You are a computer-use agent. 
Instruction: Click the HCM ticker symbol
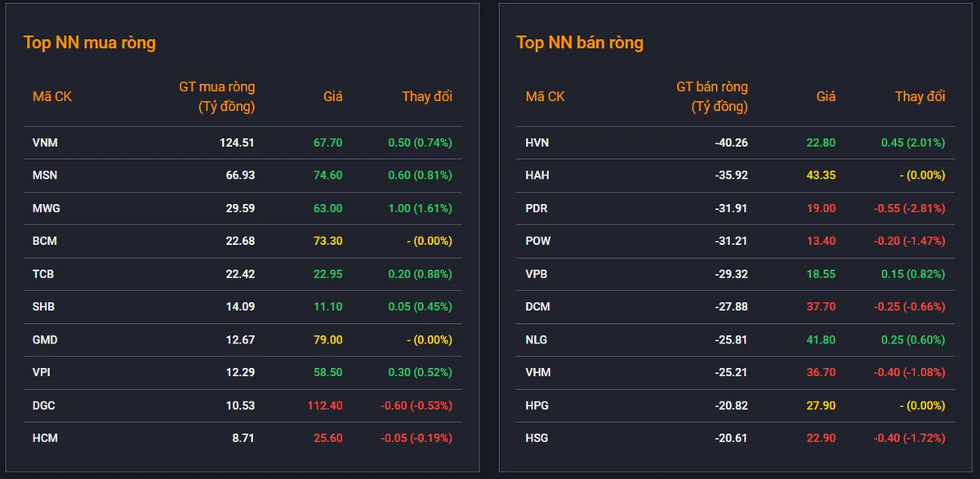tap(45, 438)
